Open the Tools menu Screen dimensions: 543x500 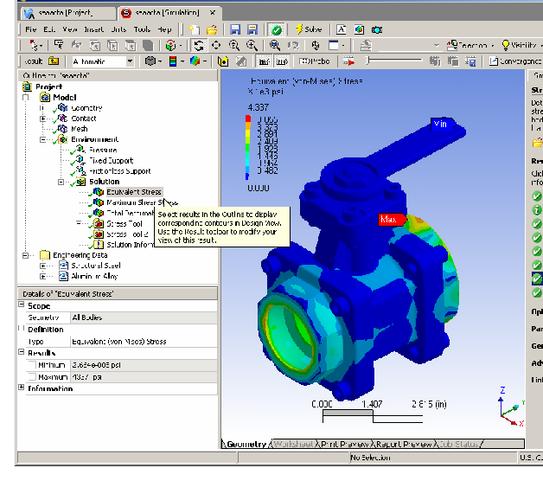[x=142, y=29]
